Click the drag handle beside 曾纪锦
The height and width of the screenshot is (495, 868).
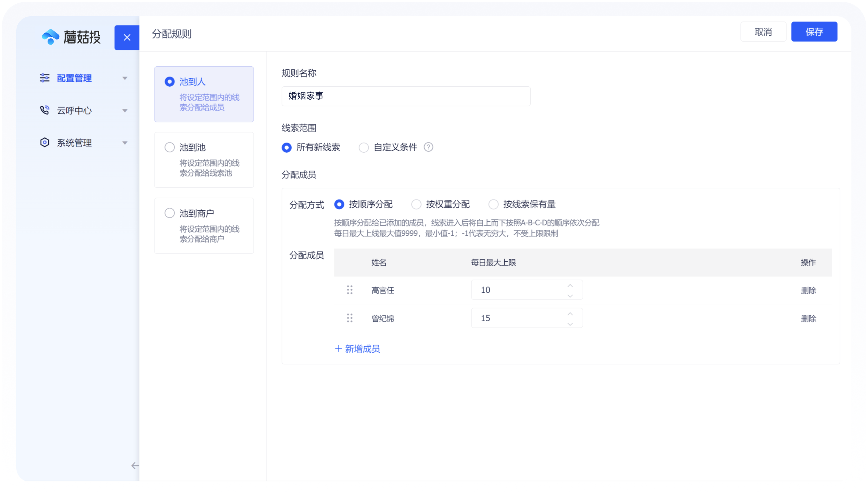(x=350, y=318)
